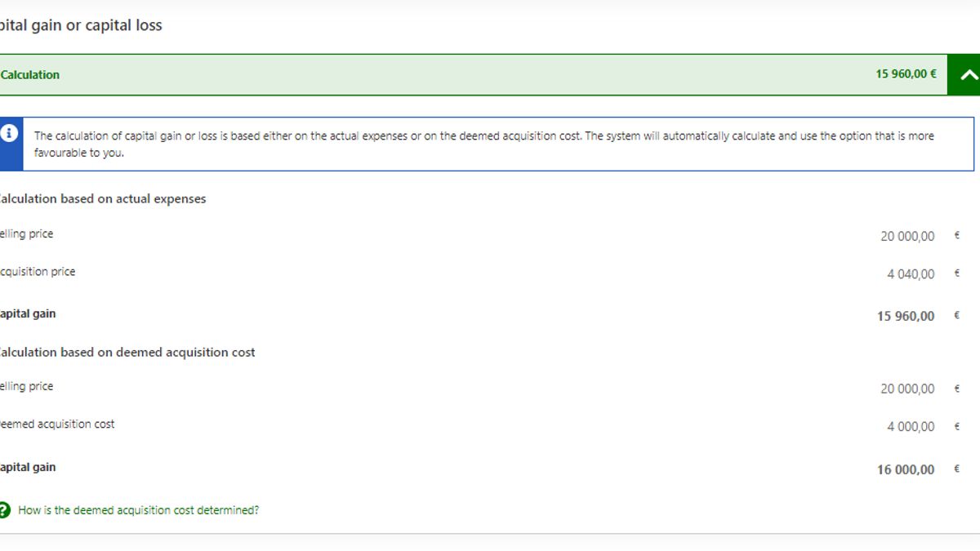This screenshot has height=551, width=980.
Task: Click selling price 20 000,00 under deemed cost
Action: 907,389
